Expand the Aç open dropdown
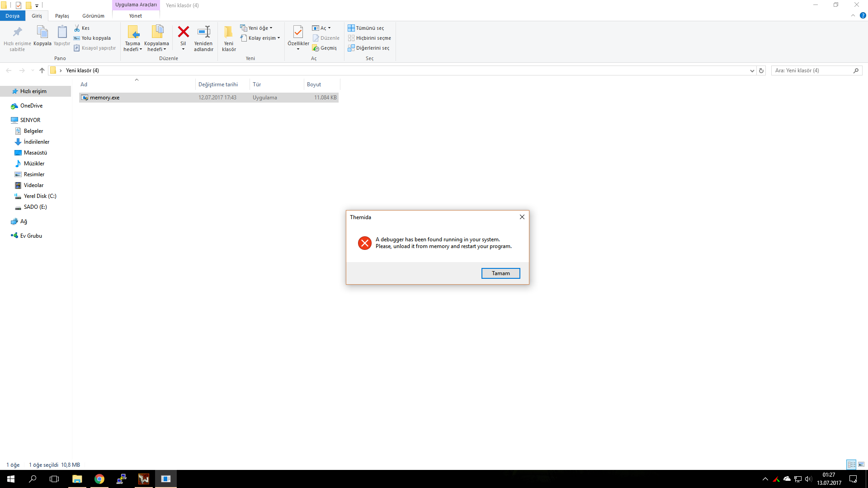Screen dimensions: 868x488 pyautogui.click(x=321, y=28)
